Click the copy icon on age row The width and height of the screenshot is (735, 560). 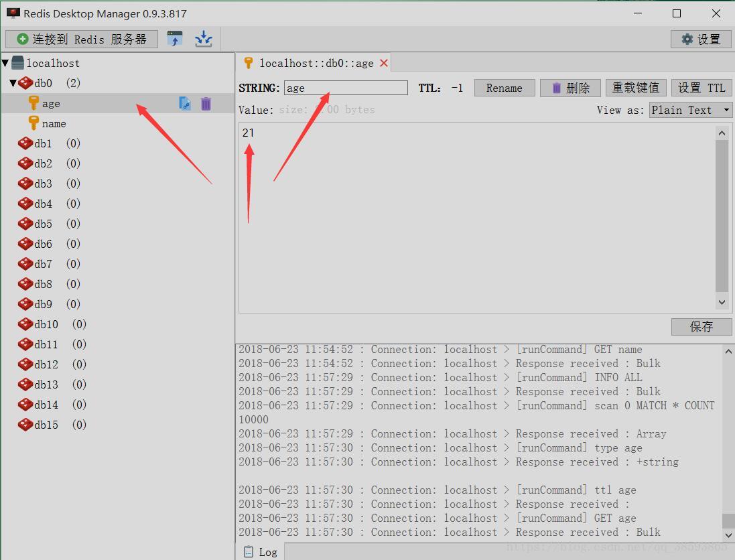(185, 103)
